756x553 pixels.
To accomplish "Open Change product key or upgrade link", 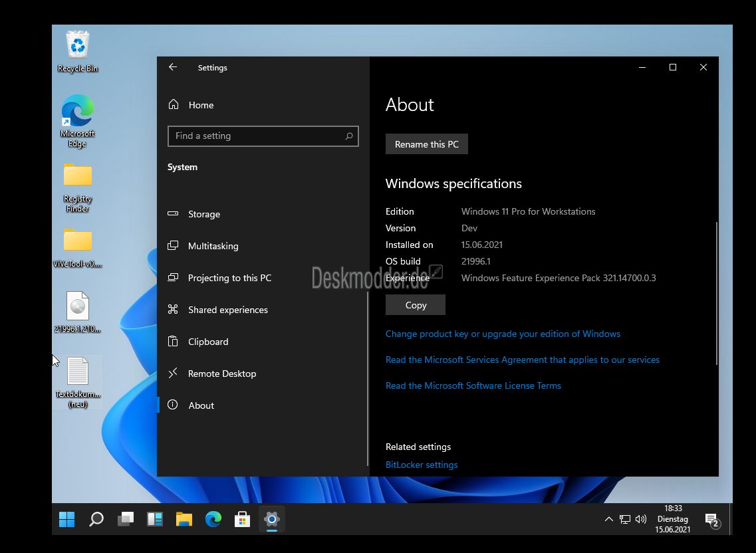I will point(503,334).
